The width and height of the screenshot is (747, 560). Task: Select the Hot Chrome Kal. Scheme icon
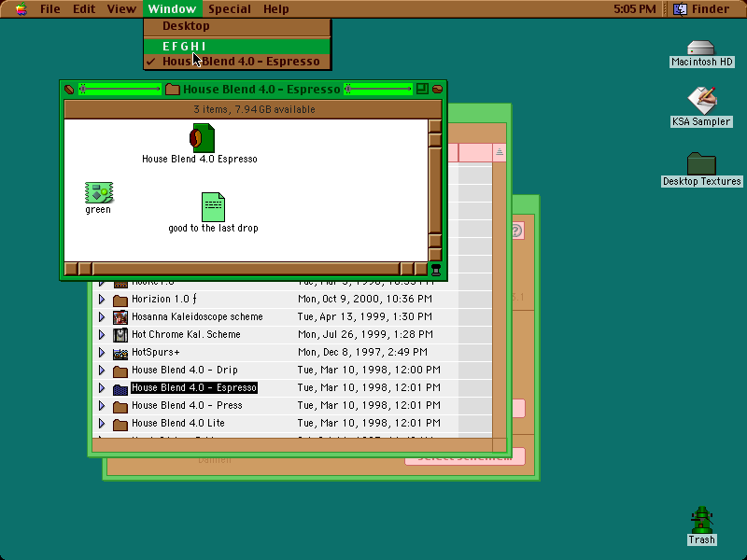pos(120,335)
